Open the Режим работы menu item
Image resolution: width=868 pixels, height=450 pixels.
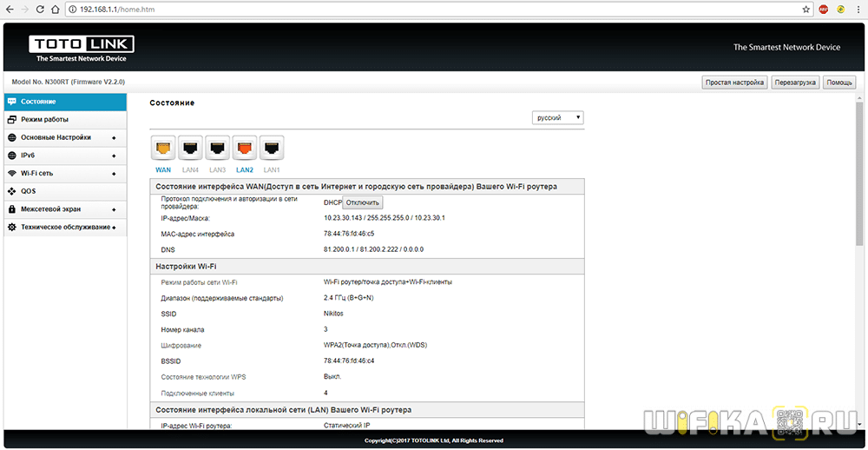tap(44, 119)
